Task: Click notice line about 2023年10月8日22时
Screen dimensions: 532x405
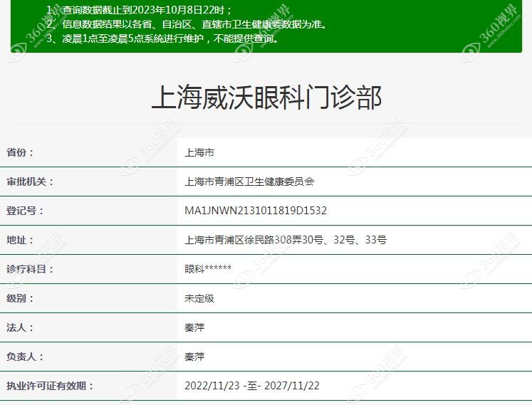Action: tap(139, 10)
